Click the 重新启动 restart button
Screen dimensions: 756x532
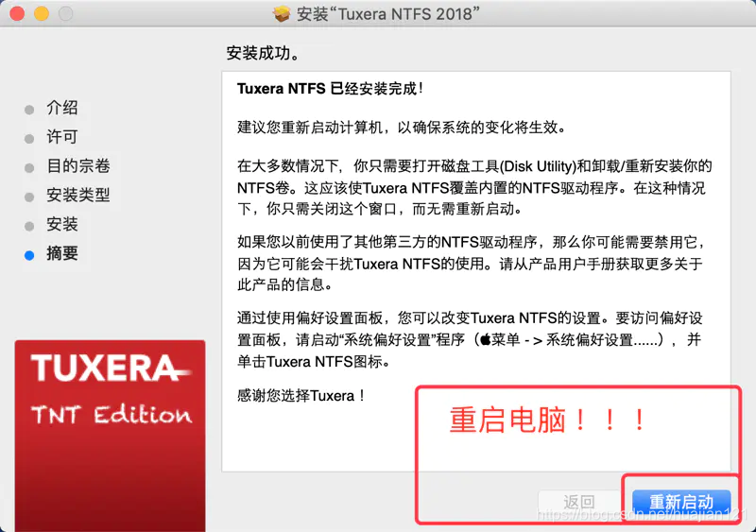(x=681, y=503)
